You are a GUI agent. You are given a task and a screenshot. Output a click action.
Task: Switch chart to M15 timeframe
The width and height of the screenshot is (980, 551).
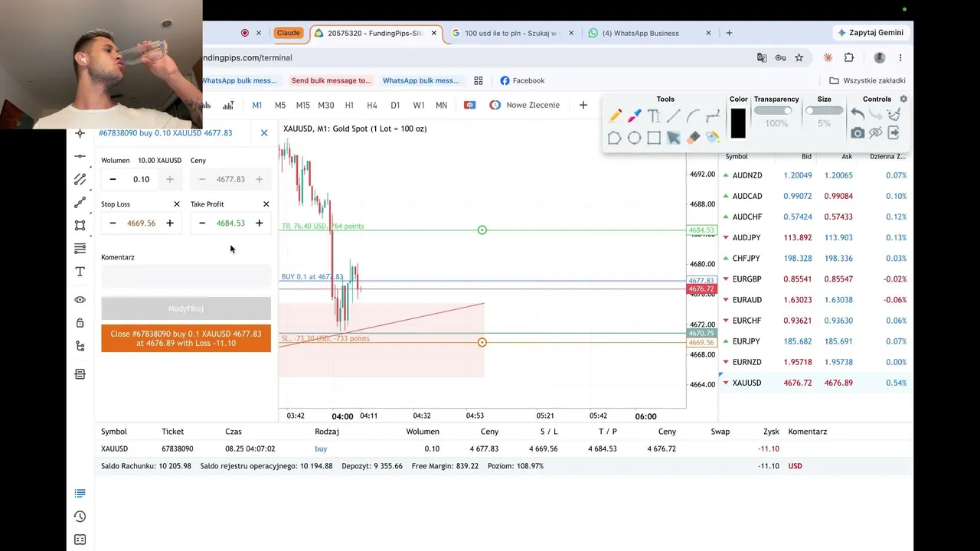pos(303,105)
